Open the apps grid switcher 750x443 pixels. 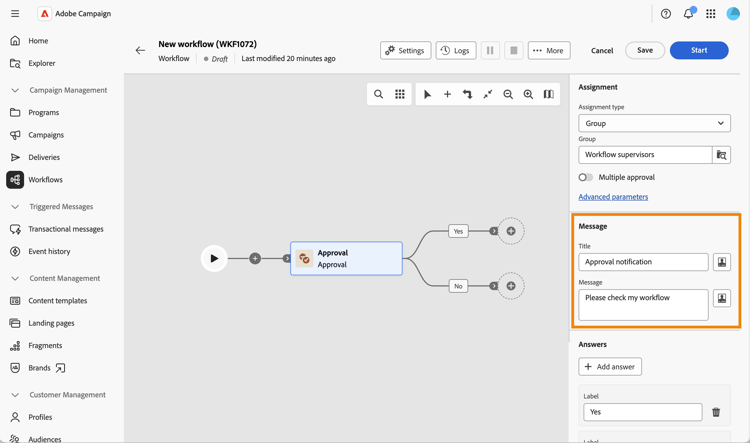click(711, 14)
